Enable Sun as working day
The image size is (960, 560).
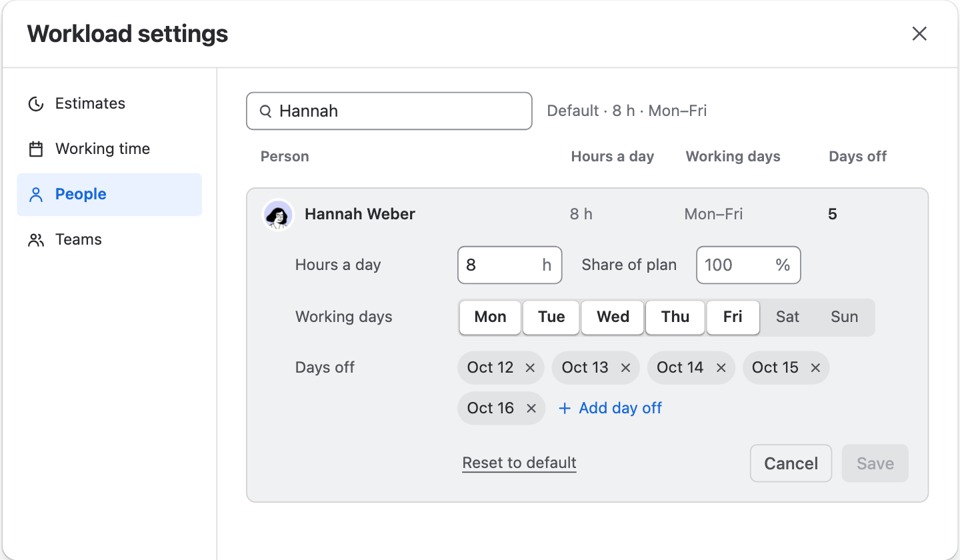pos(844,317)
